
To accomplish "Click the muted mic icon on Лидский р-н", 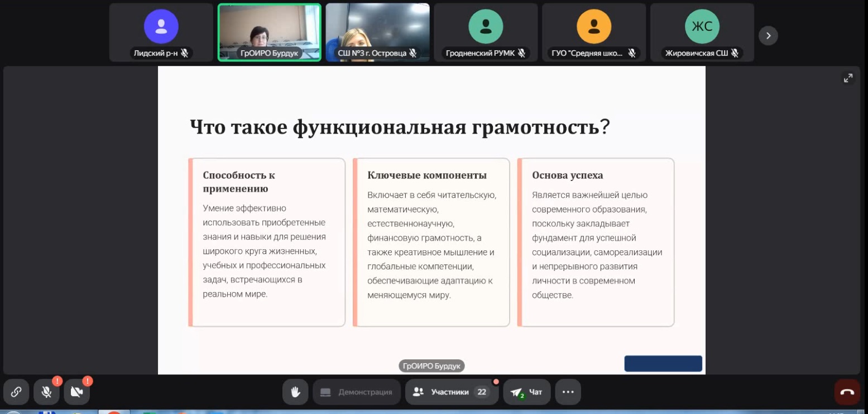I will pos(185,53).
